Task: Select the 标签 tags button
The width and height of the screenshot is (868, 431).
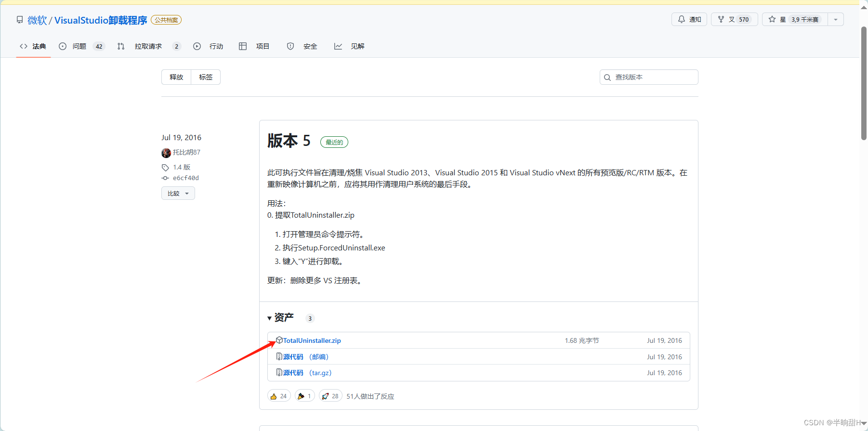Action: [206, 77]
